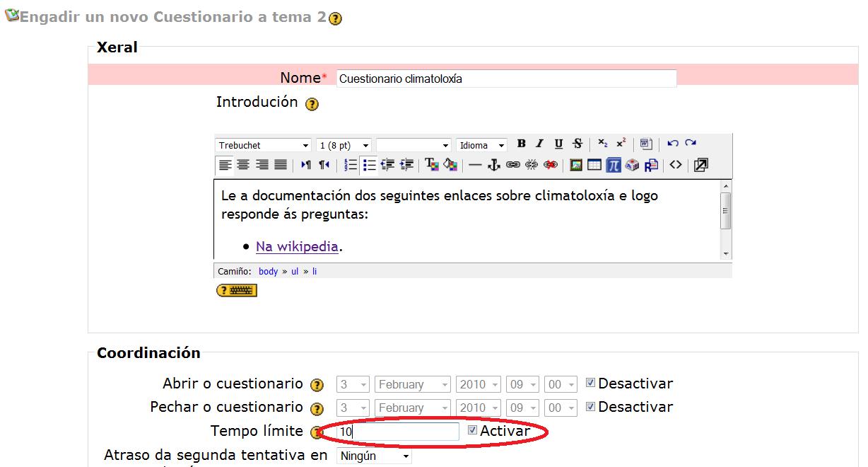This screenshot has height=467, width=868.
Task: Disable the Activar checkbox for Tempo límite
Action: pos(473,430)
